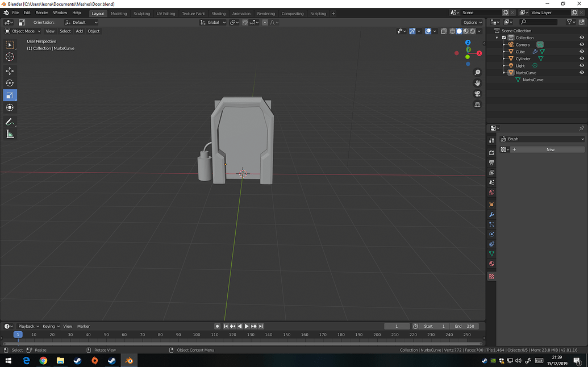The width and height of the screenshot is (588, 367).
Task: Open the Tool properties tab
Action: click(x=491, y=140)
